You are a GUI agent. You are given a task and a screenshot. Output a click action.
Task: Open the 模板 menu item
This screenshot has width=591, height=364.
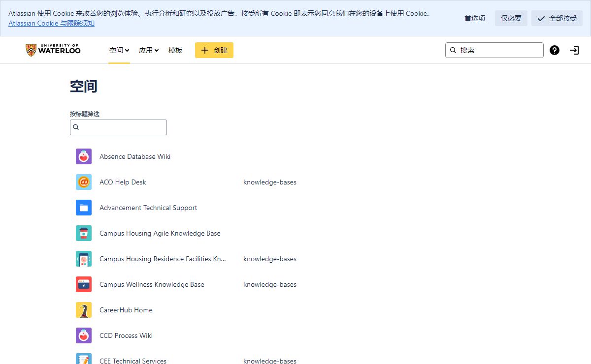175,50
